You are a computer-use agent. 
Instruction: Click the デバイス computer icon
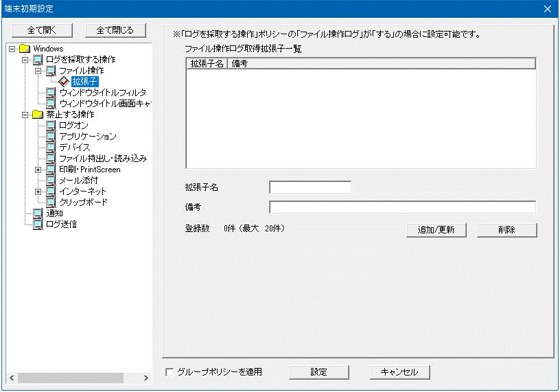(x=51, y=147)
